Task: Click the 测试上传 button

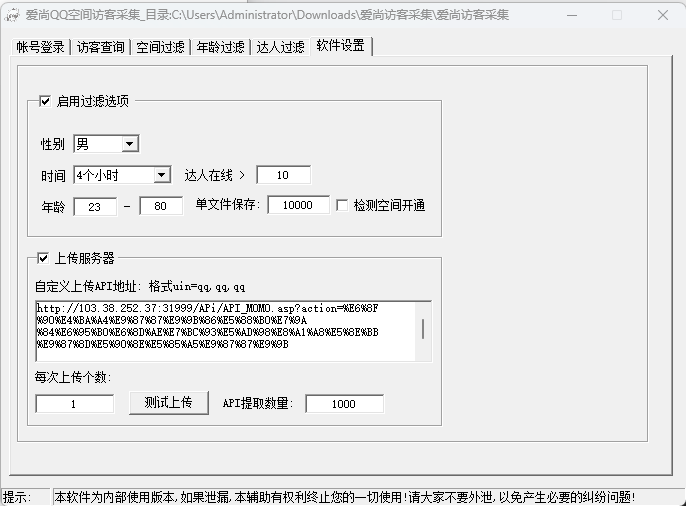Action: pos(168,403)
